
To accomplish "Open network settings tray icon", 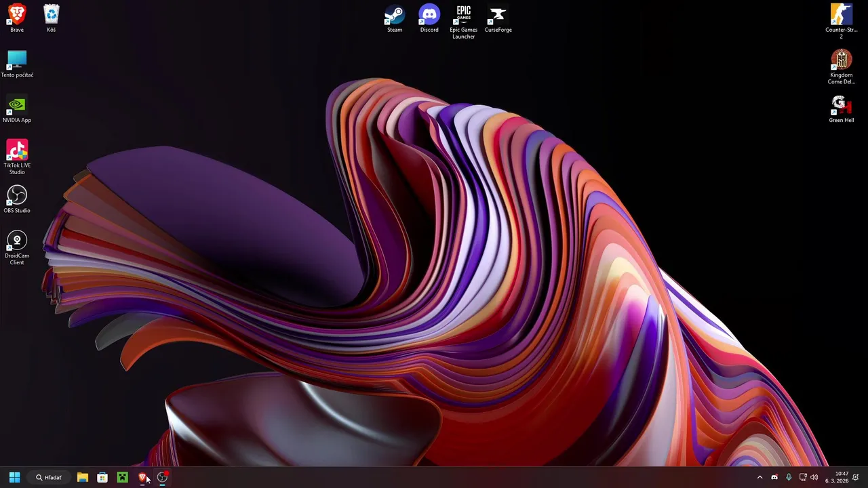I will pyautogui.click(x=803, y=478).
